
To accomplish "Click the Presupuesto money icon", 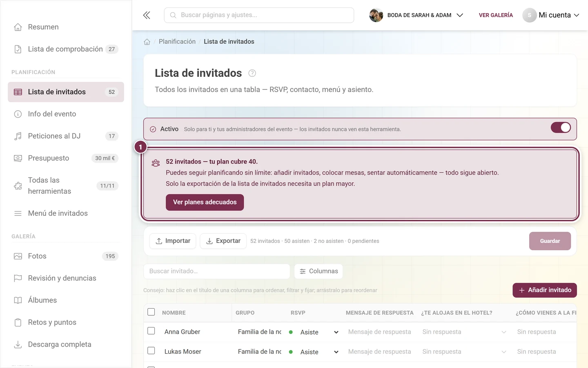I will point(18,158).
